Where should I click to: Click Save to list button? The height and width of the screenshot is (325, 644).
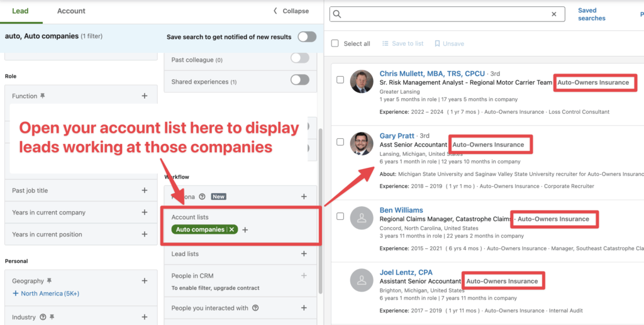[402, 43]
